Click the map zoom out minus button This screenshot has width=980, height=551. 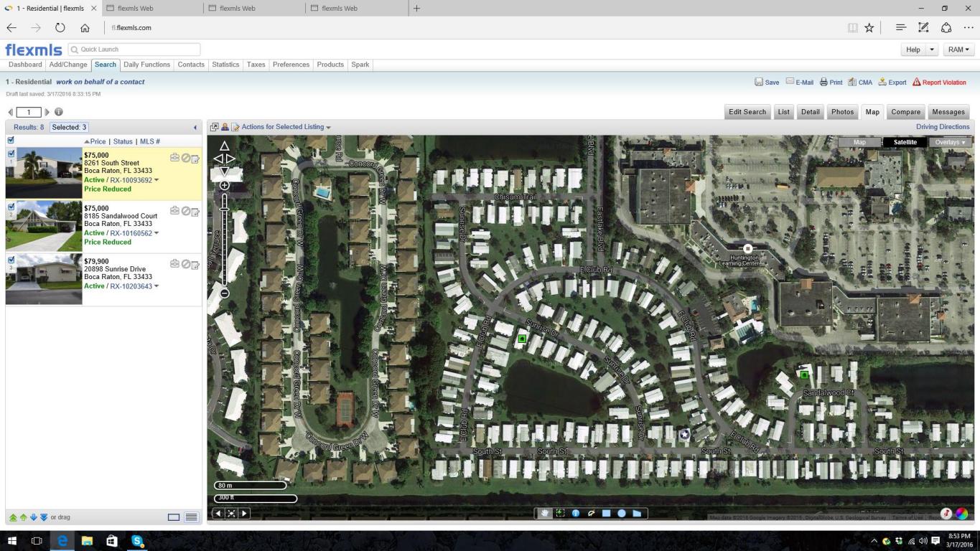coord(225,293)
